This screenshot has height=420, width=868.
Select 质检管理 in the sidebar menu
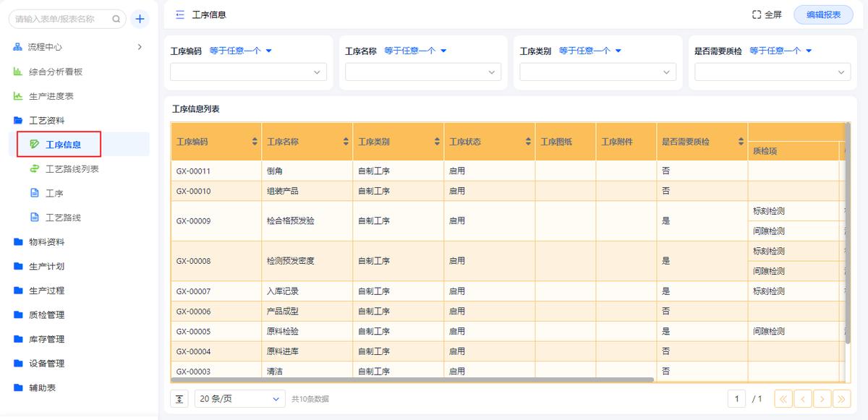click(48, 314)
